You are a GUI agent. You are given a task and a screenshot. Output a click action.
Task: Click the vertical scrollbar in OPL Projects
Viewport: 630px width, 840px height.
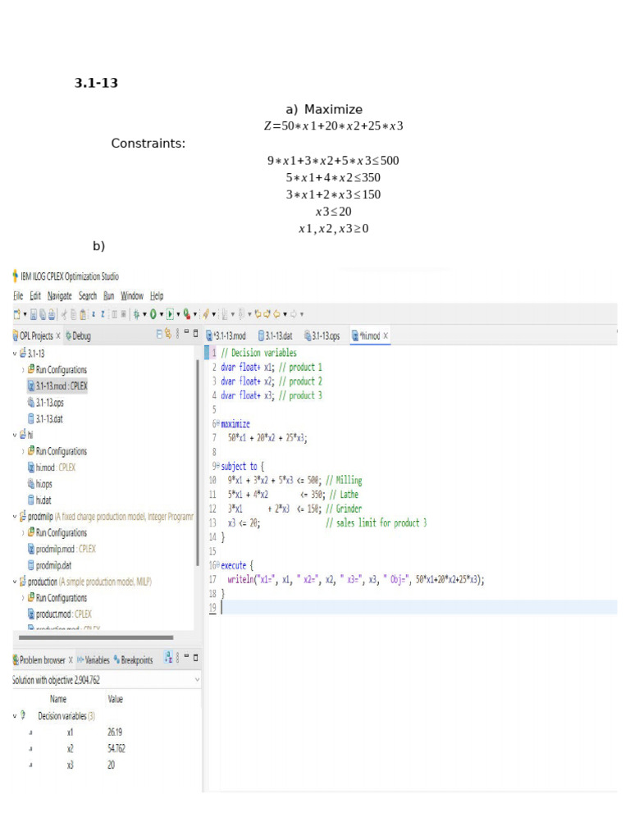click(x=197, y=463)
